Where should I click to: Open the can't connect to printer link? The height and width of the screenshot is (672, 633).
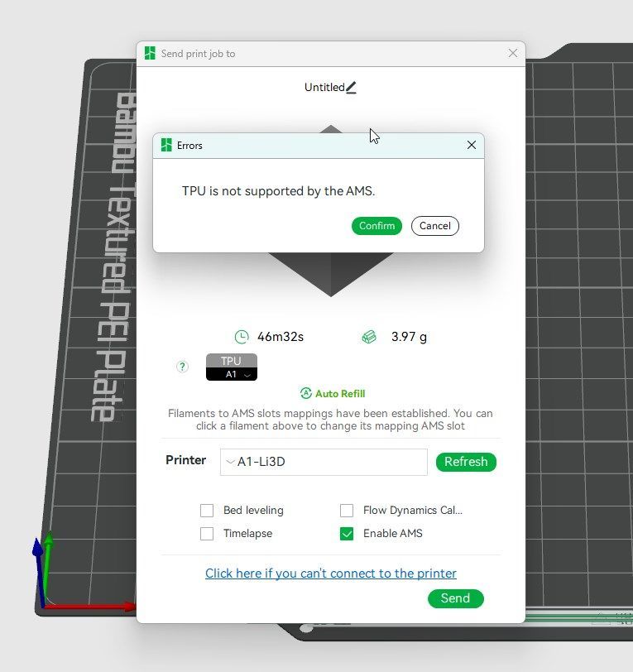point(331,574)
